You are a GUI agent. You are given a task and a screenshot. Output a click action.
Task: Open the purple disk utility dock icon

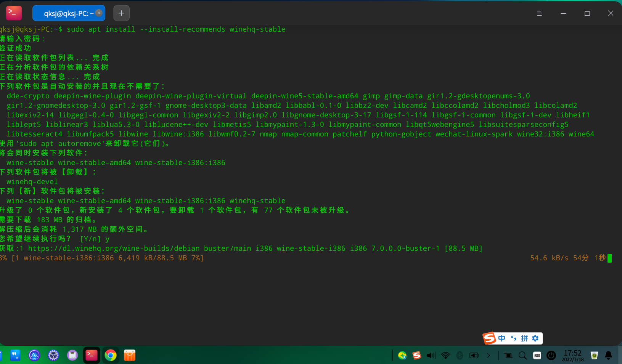pyautogui.click(x=72, y=356)
